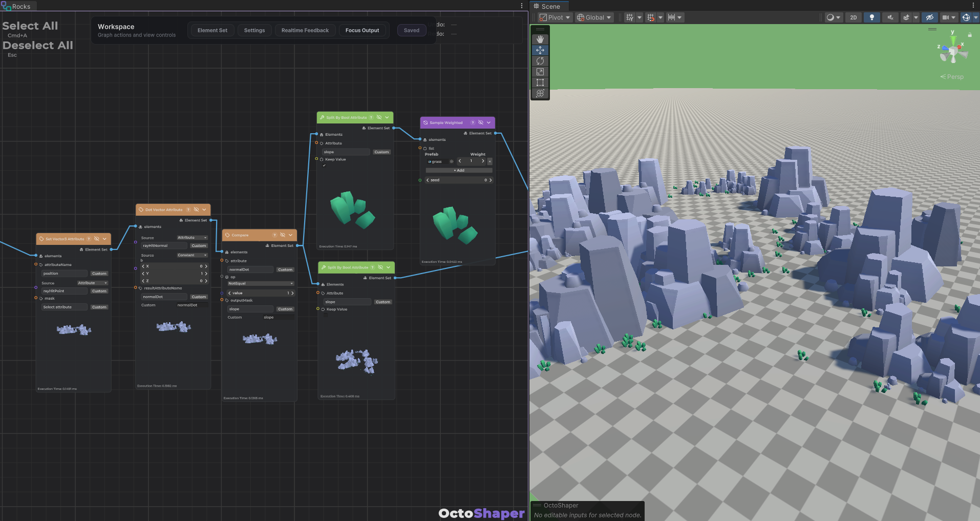Viewport: 980px width, 521px height.
Task: Select the Rect tool in Scene toolbar
Action: pyautogui.click(x=540, y=82)
